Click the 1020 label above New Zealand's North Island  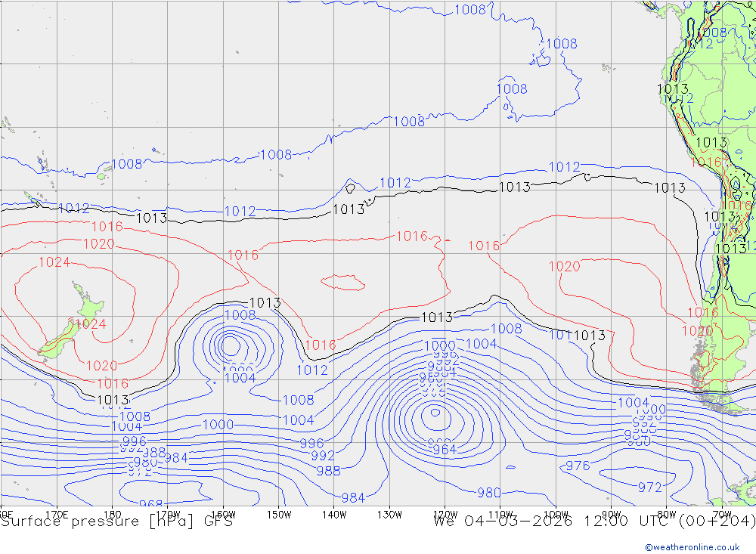[x=99, y=244]
